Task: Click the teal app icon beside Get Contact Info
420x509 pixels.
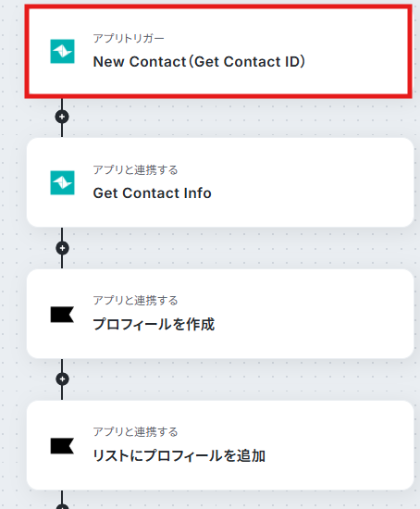Action: (62, 182)
